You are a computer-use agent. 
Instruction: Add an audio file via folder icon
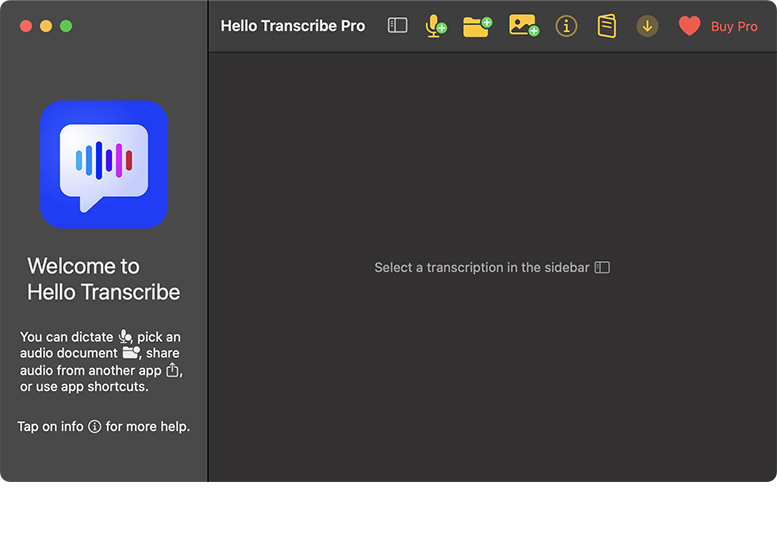tap(477, 26)
